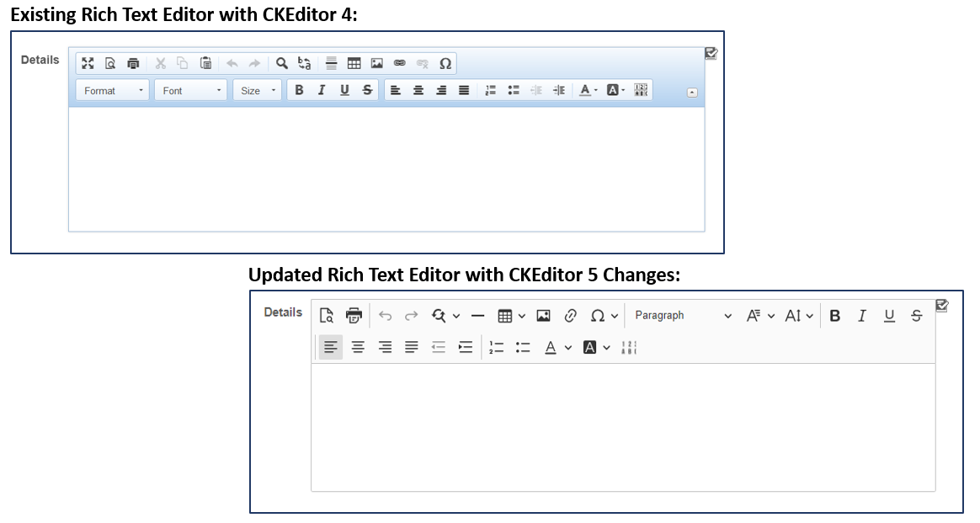Insert image in CKEditor 5 toolbar
980x523 pixels.
click(x=543, y=316)
